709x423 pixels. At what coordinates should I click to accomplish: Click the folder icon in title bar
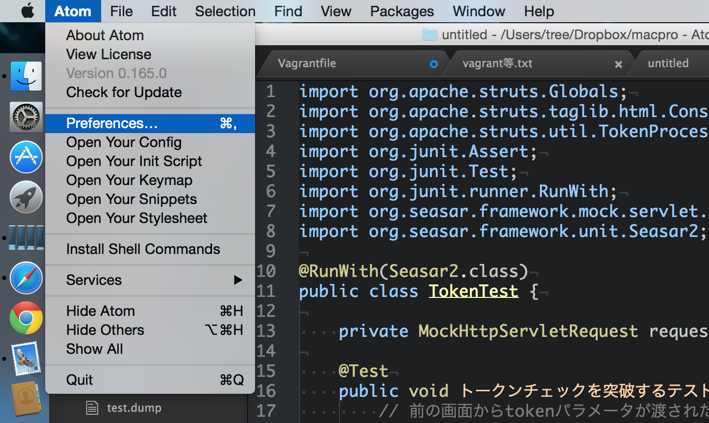[429, 35]
